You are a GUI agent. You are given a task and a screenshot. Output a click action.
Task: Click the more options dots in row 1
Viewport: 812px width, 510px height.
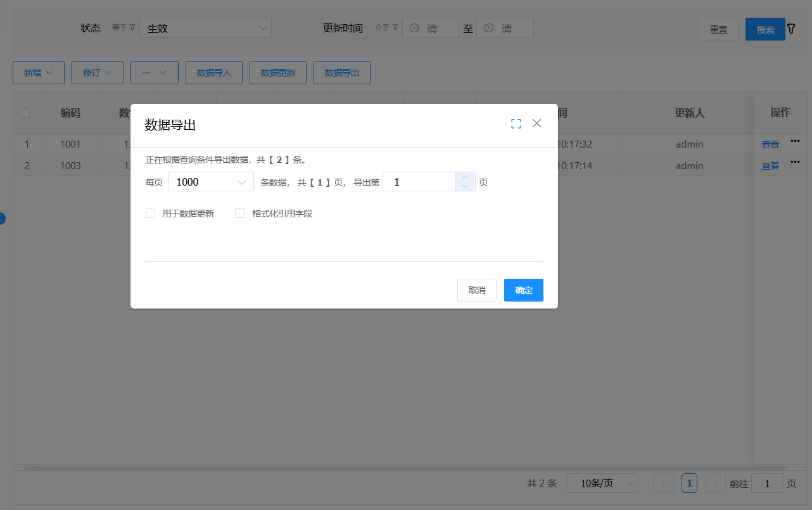[795, 141]
